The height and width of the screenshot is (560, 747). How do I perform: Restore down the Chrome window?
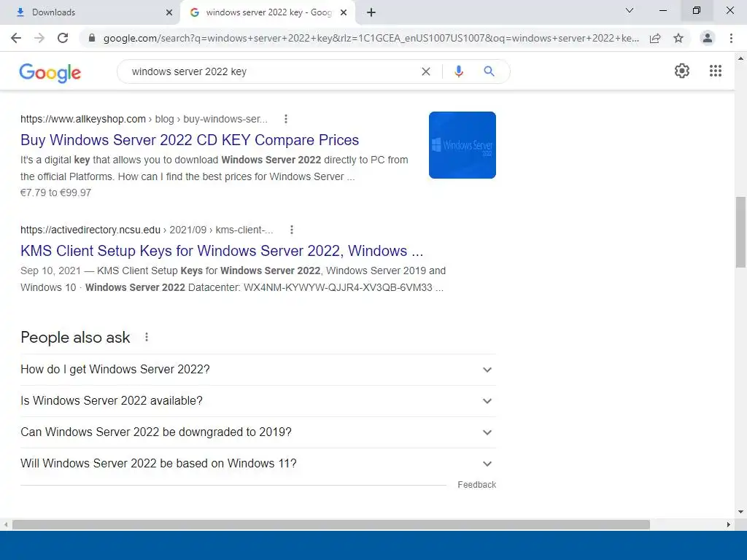pyautogui.click(x=697, y=10)
